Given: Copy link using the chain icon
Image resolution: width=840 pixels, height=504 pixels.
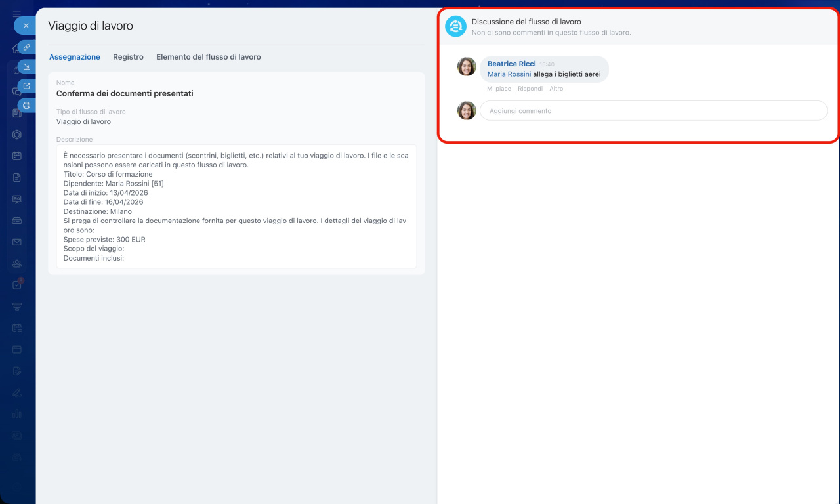Looking at the screenshot, I should [x=26, y=47].
